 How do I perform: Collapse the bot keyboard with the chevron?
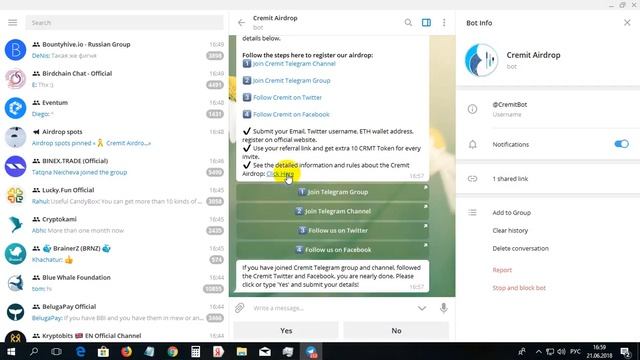pos(422,308)
